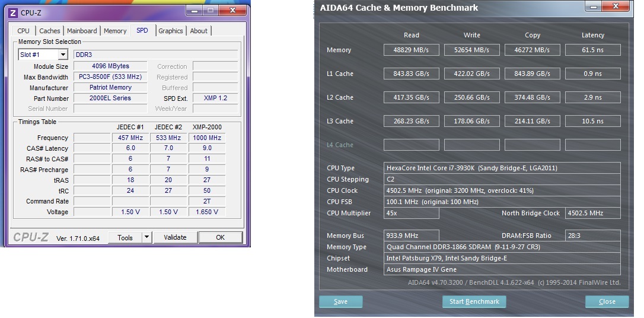
Task: Minimize the CPU-Z window
Action: pyautogui.click(x=196, y=10)
